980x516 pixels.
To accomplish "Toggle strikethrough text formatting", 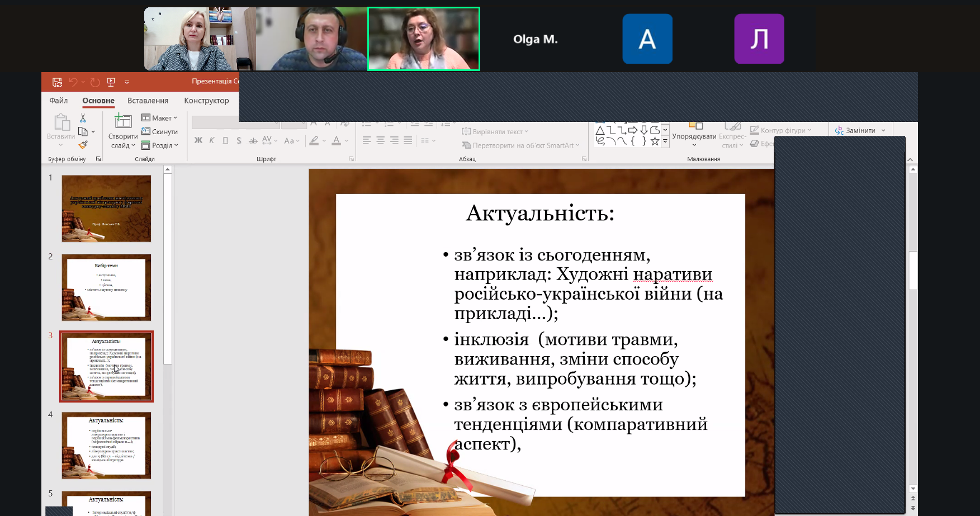I will point(253,140).
